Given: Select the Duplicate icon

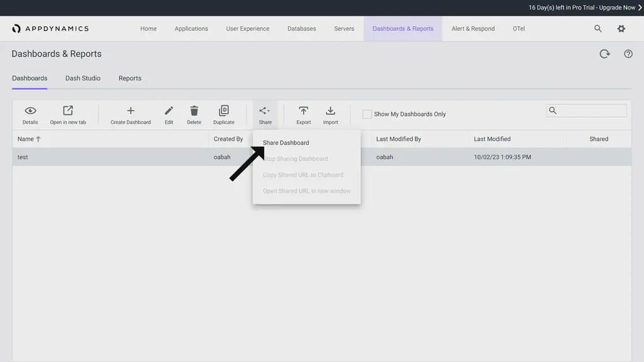Looking at the screenshot, I should click(223, 111).
